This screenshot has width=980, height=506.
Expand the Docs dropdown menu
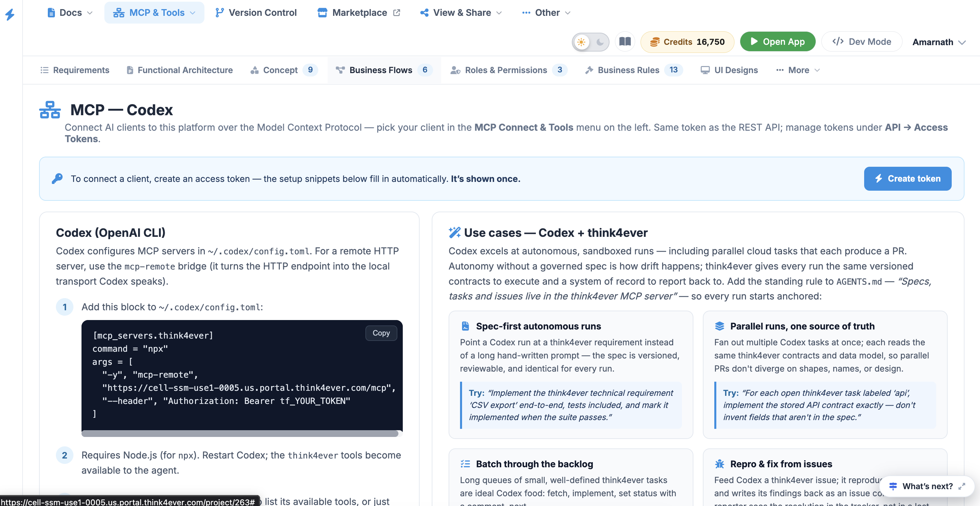tap(70, 12)
